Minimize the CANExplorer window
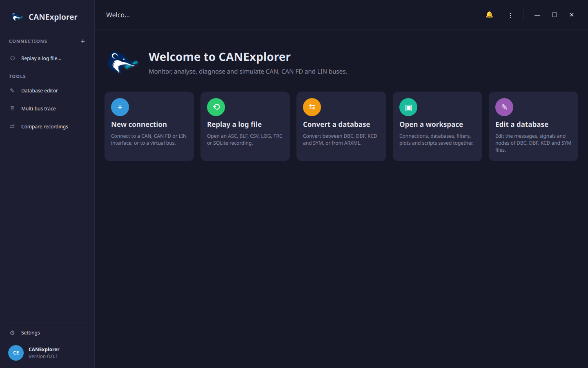 (537, 15)
